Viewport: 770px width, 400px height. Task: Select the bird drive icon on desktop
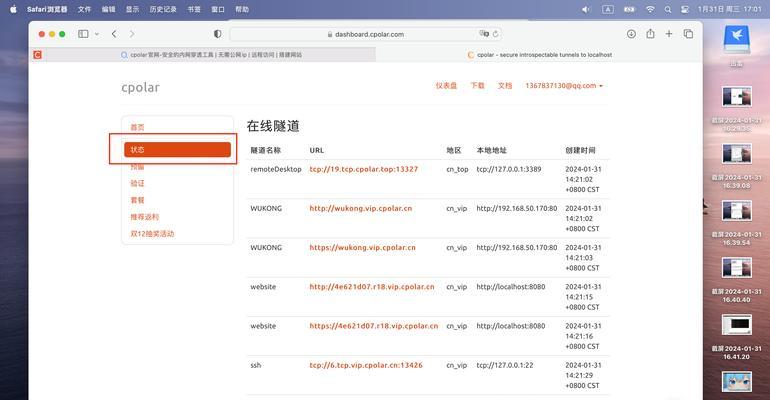[737, 40]
